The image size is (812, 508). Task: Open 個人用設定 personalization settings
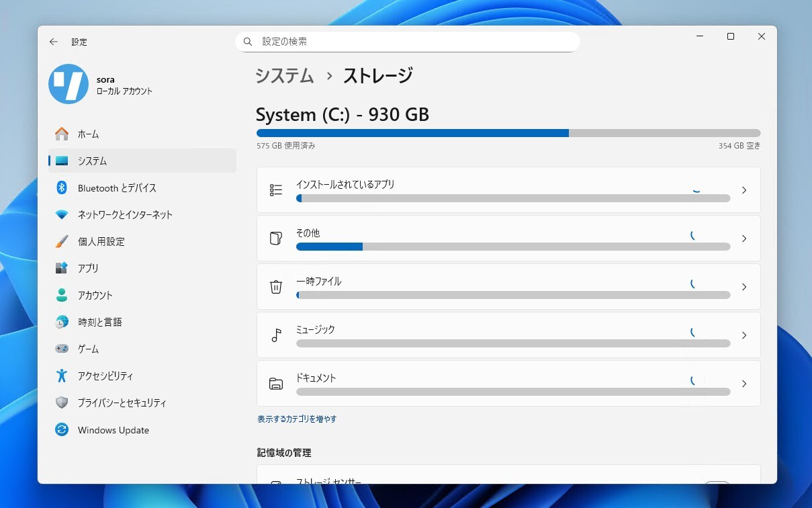point(101,242)
